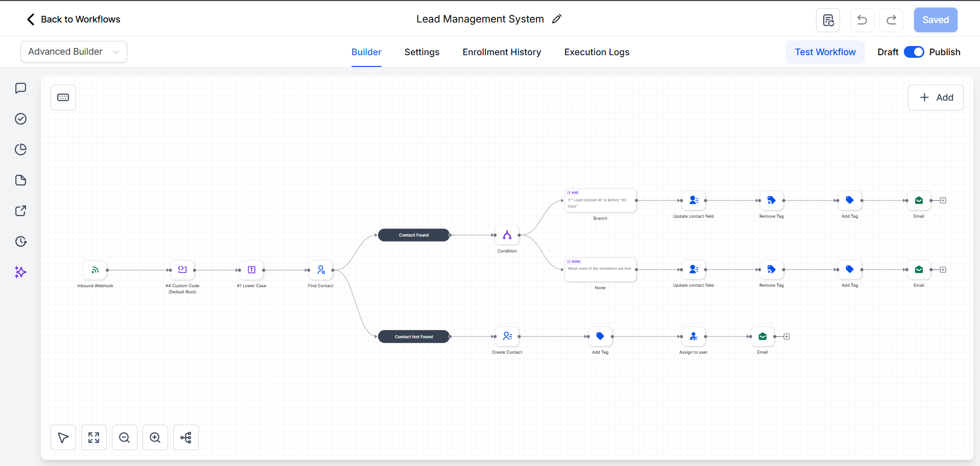Click the Test Workflow button
Viewport: 980px width, 466px height.
[x=825, y=52]
